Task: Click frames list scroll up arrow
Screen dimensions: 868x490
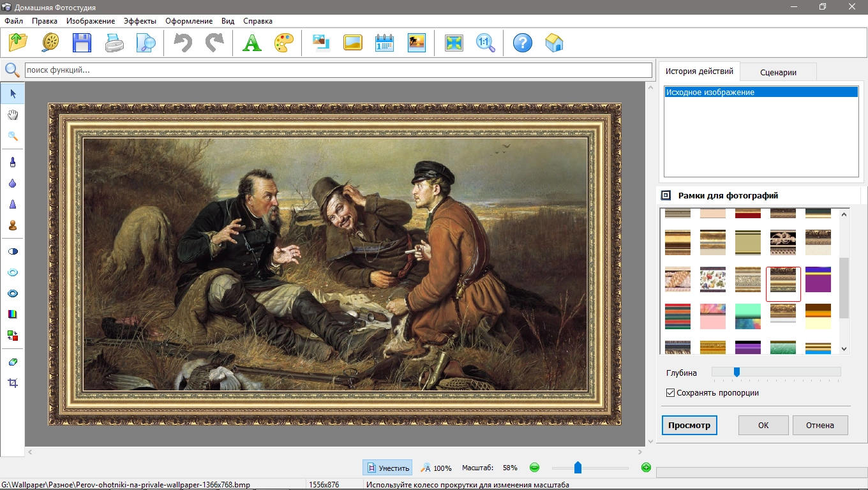Action: [844, 214]
